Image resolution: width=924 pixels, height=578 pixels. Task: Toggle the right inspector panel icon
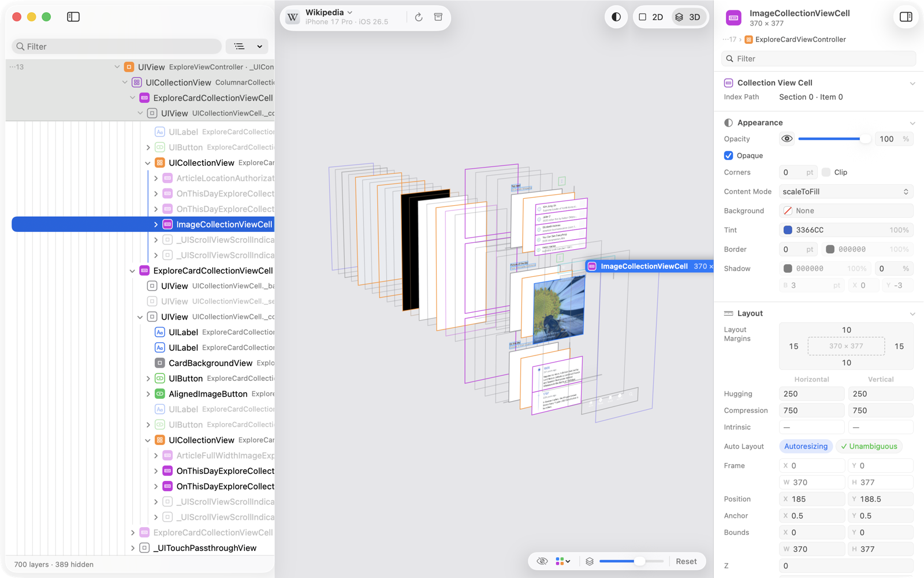906,17
